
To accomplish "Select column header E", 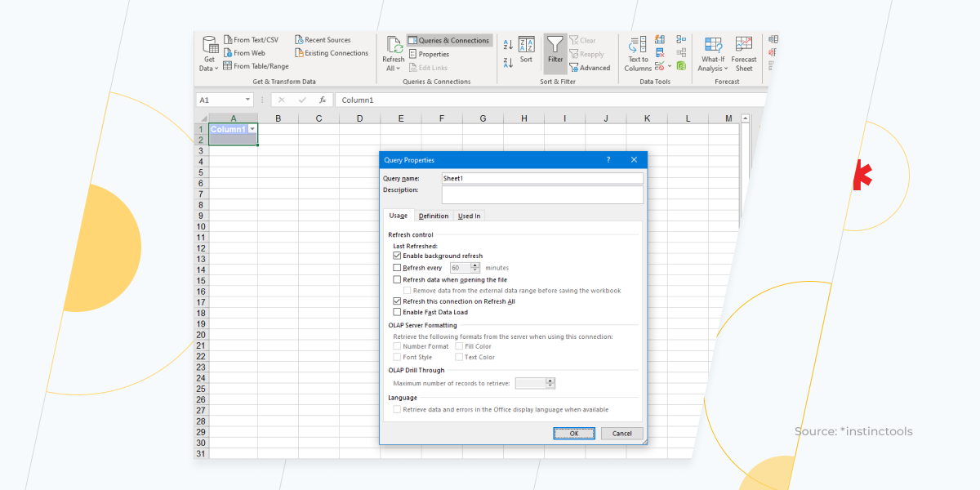I will click(x=401, y=118).
